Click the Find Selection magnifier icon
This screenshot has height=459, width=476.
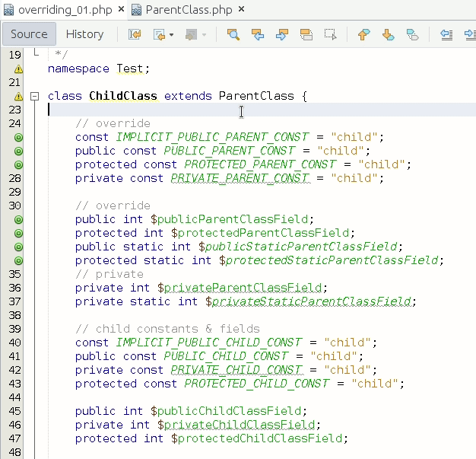pos(233,34)
